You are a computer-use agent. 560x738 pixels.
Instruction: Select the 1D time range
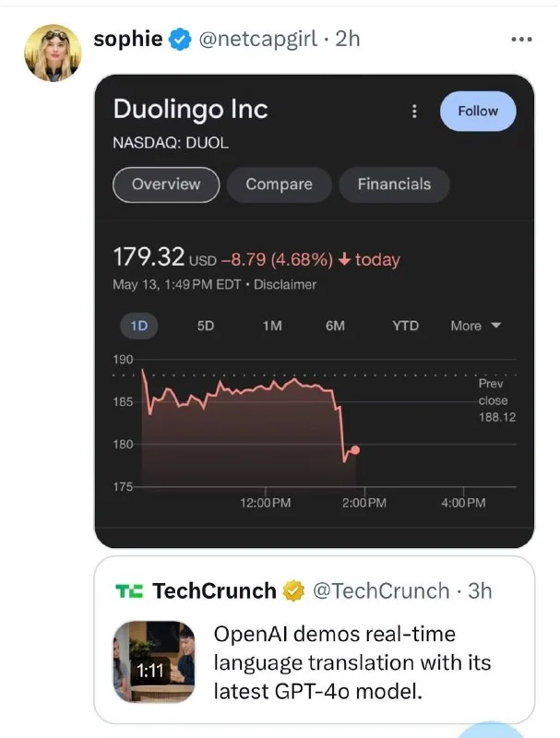pos(139,326)
